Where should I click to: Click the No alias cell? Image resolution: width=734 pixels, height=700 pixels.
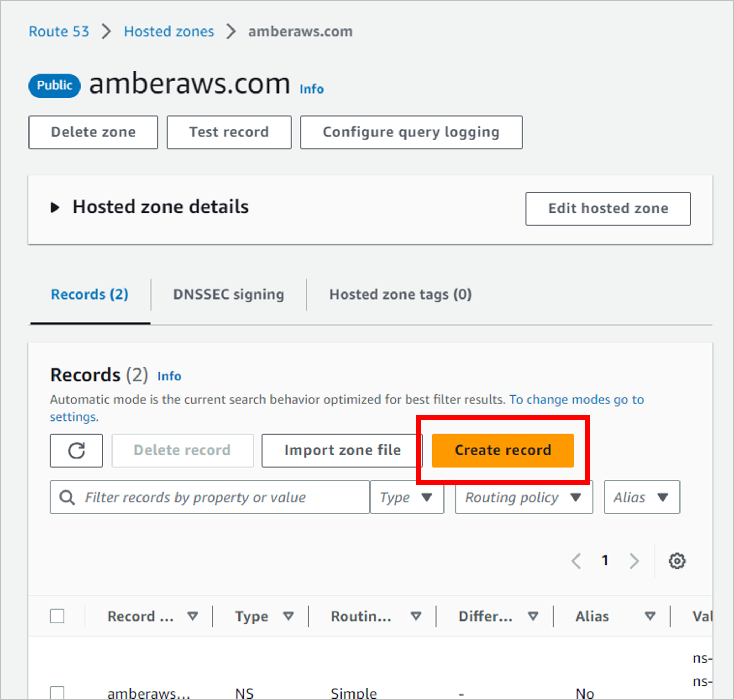pos(585,693)
